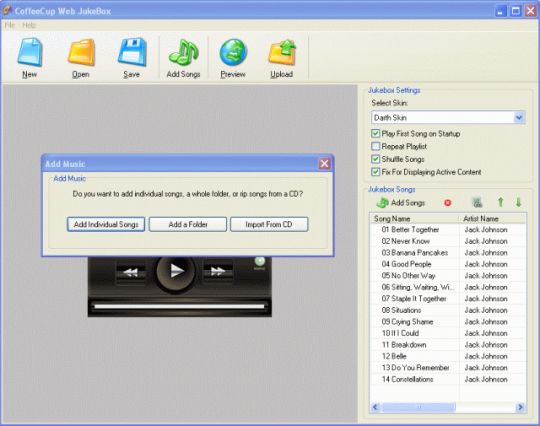Image resolution: width=540 pixels, height=426 pixels.
Task: Move song up with green up arrow
Action: coord(501,202)
